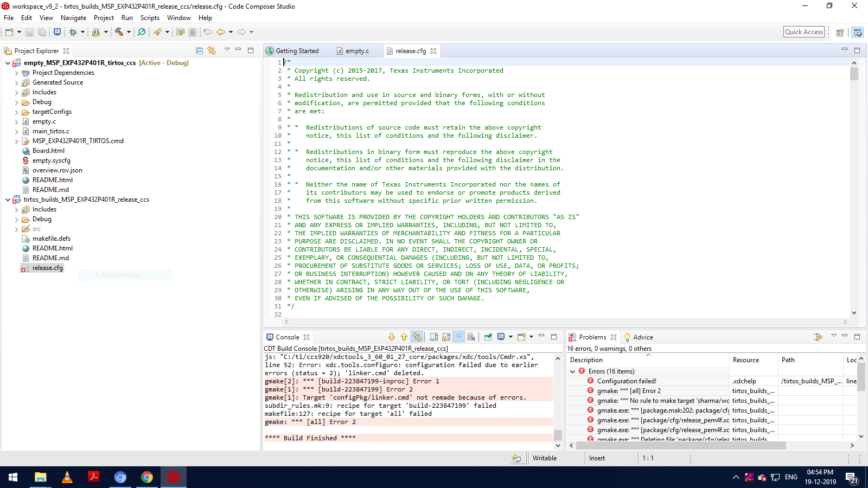The width and height of the screenshot is (868, 488).
Task: Click Clear Console icon
Action: pos(471,337)
